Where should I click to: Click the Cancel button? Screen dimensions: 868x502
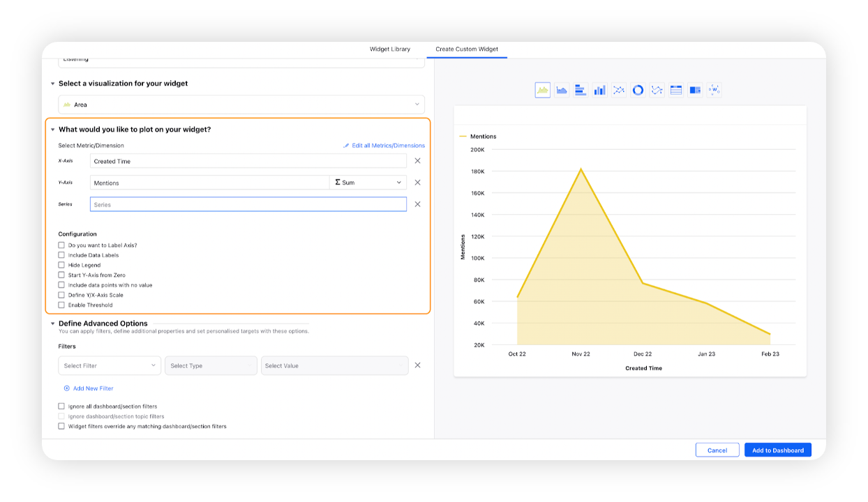pos(717,450)
